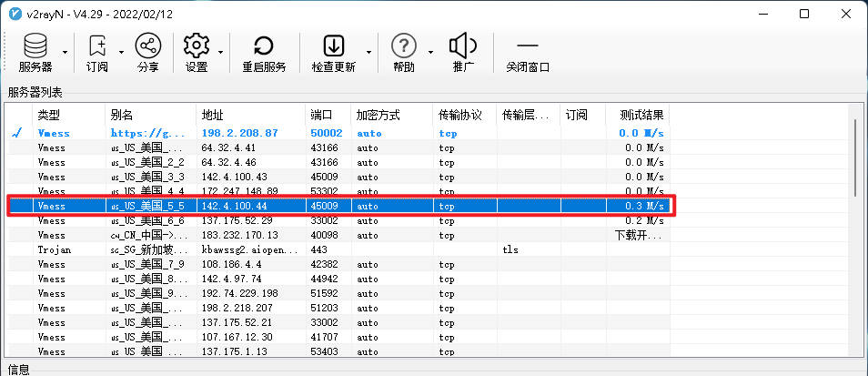Click the 关闭窗口 (Close window) toolbar button
The image size is (868, 376).
[x=528, y=52]
